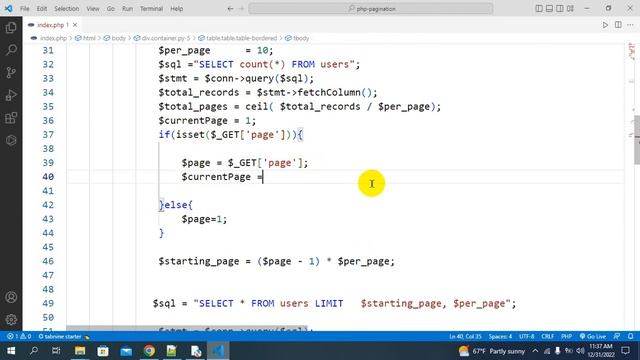Click the editor vertical scrollbar

coord(637,140)
